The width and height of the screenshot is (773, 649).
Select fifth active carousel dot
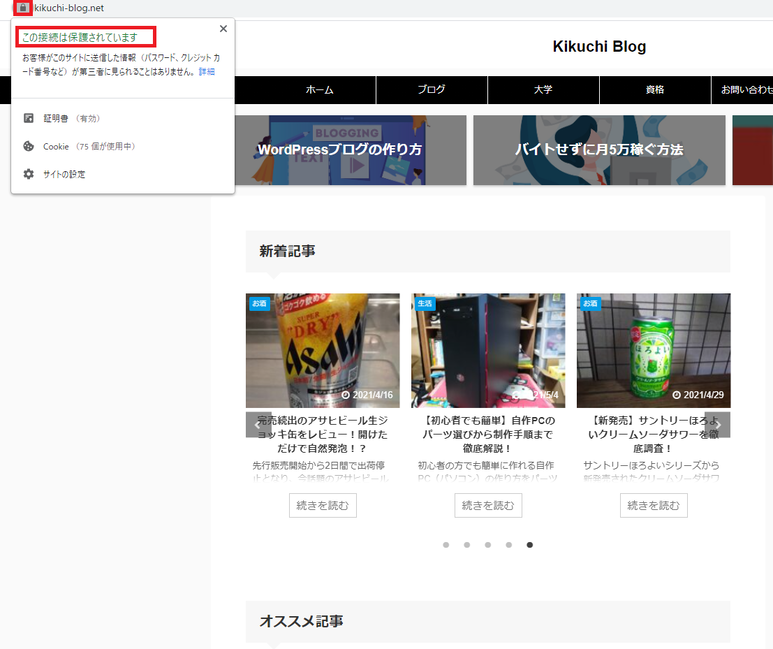click(x=529, y=545)
